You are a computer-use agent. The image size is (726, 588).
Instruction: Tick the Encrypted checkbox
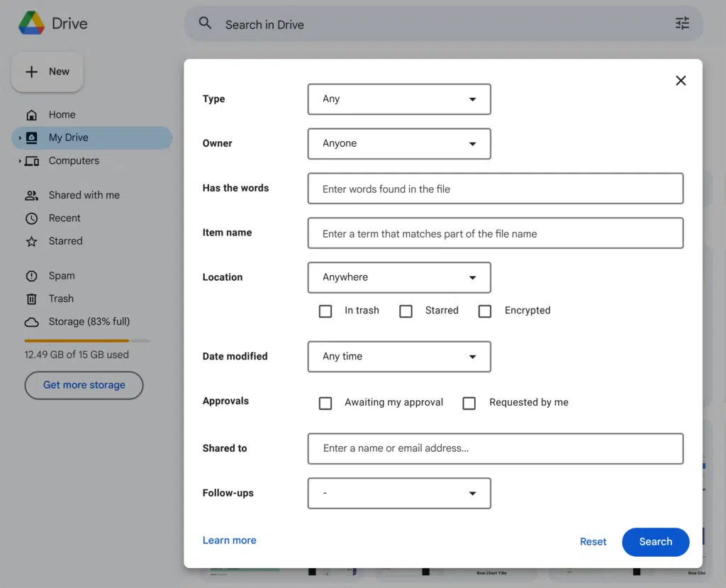coord(485,311)
